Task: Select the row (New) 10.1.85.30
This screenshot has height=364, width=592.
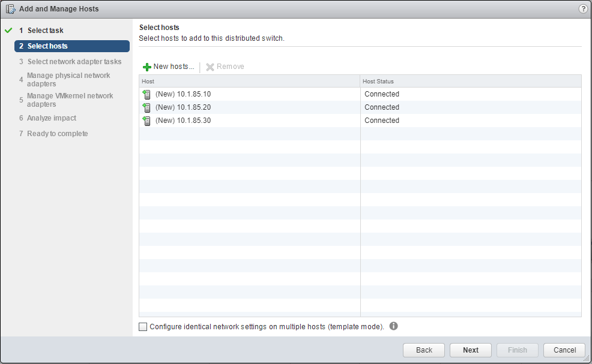Action: point(360,121)
